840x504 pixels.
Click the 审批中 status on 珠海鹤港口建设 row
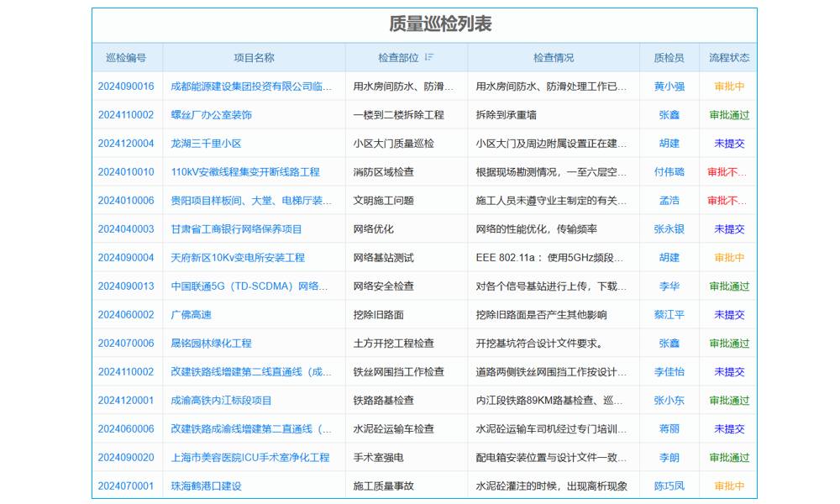click(727, 485)
